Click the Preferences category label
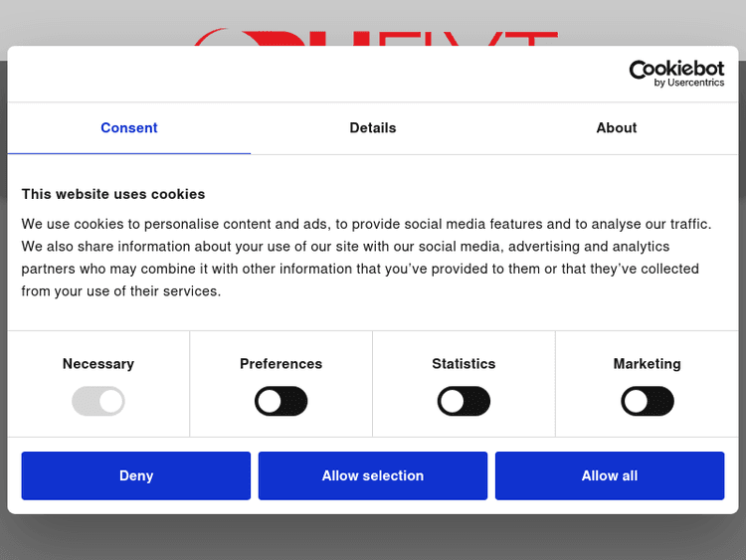Image resolution: width=746 pixels, height=560 pixels. pos(281,364)
